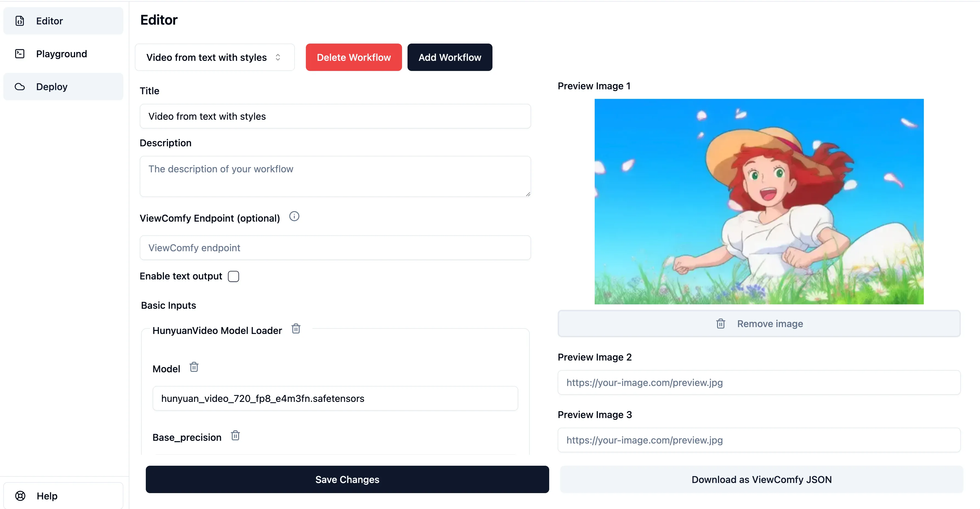This screenshot has width=980, height=509.
Task: Focus the ViewComfy endpoint input
Action: (x=335, y=248)
